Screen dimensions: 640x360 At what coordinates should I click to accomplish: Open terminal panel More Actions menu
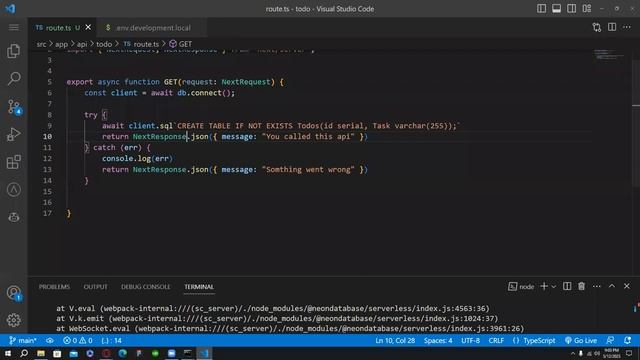coord(597,287)
